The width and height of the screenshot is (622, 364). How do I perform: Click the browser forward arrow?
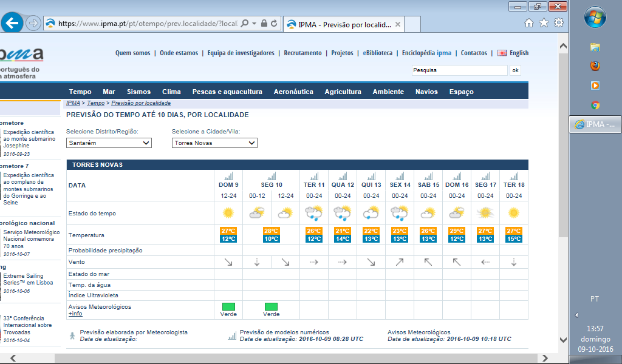coord(33,24)
